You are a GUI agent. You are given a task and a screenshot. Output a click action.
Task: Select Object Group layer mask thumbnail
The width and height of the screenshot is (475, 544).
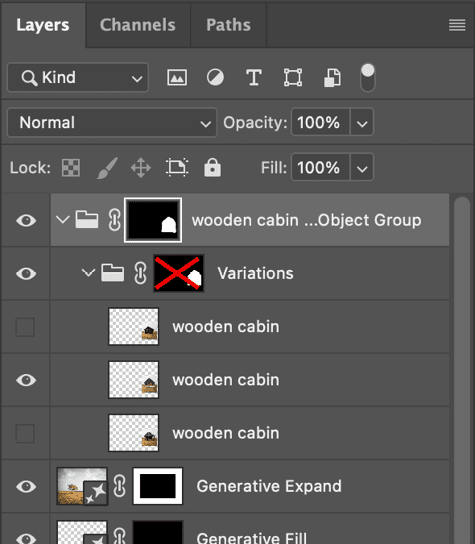[x=153, y=220]
